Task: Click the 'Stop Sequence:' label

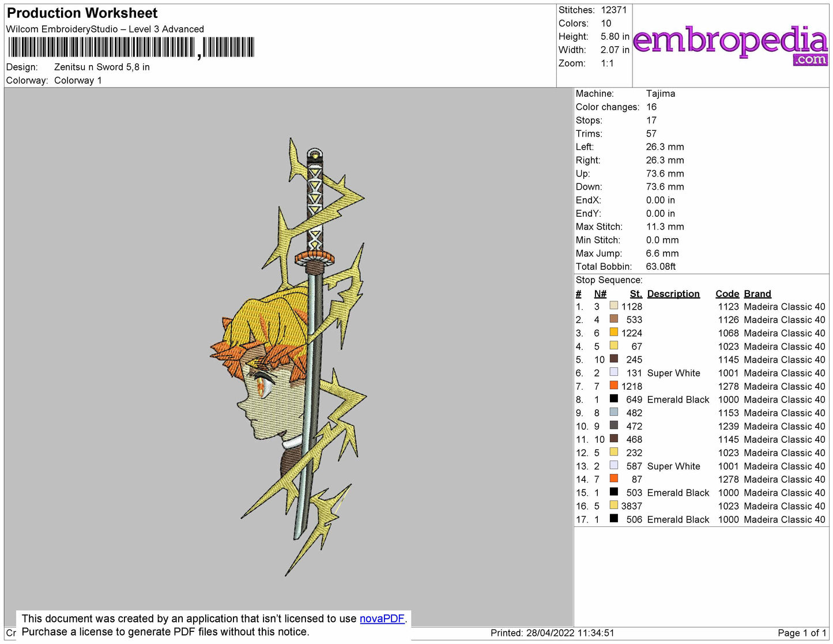Action: coord(609,280)
